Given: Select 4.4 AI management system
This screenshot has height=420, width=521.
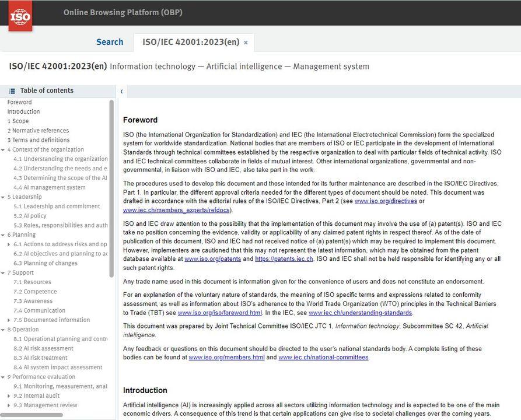Looking at the screenshot, I should click(50, 187).
